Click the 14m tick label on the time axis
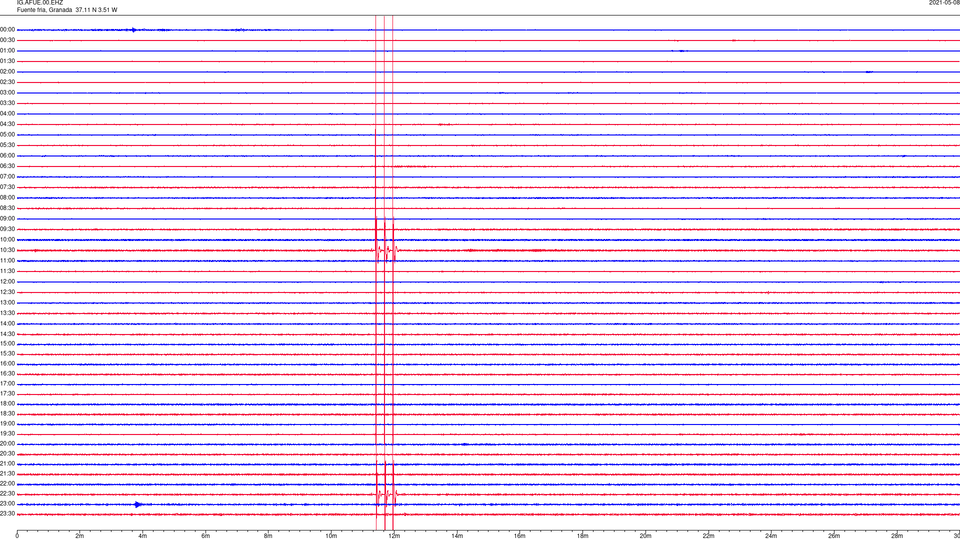The width and height of the screenshot is (960, 540). [457, 536]
